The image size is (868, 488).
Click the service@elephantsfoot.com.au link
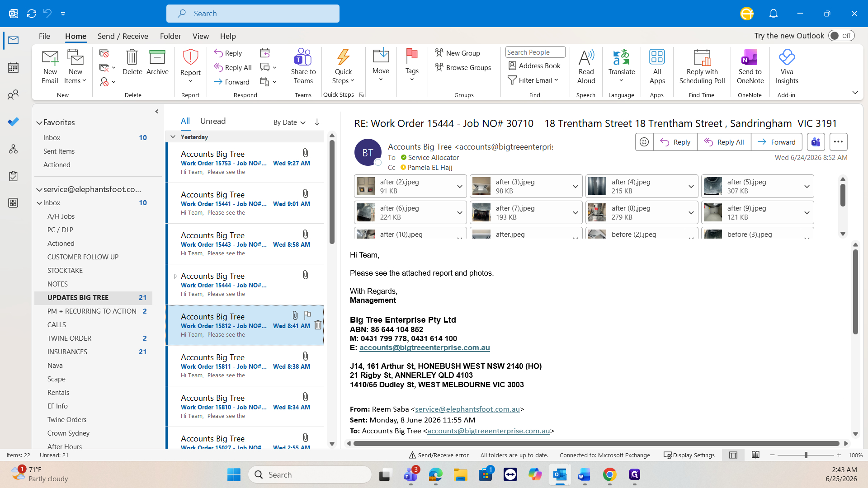pos(467,409)
